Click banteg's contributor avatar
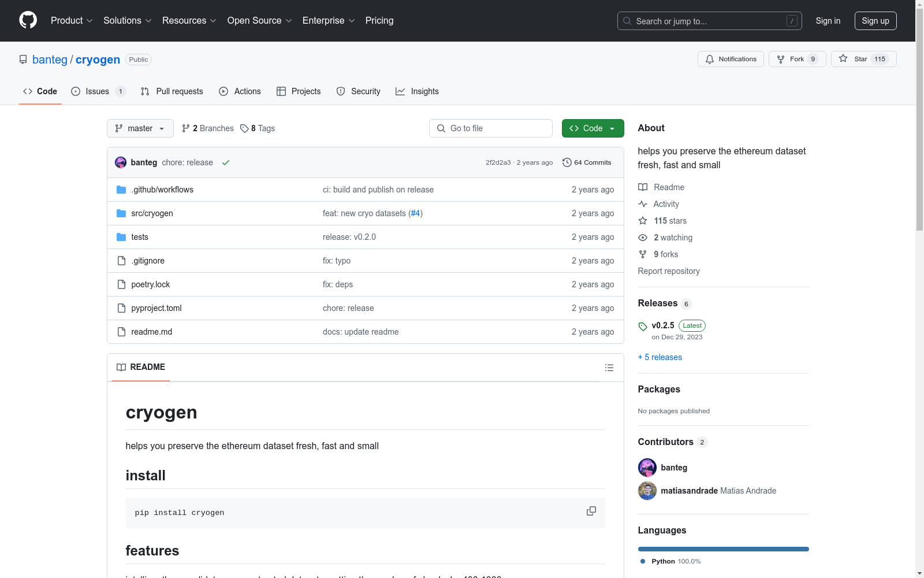This screenshot has width=924, height=578. pyautogui.click(x=647, y=468)
